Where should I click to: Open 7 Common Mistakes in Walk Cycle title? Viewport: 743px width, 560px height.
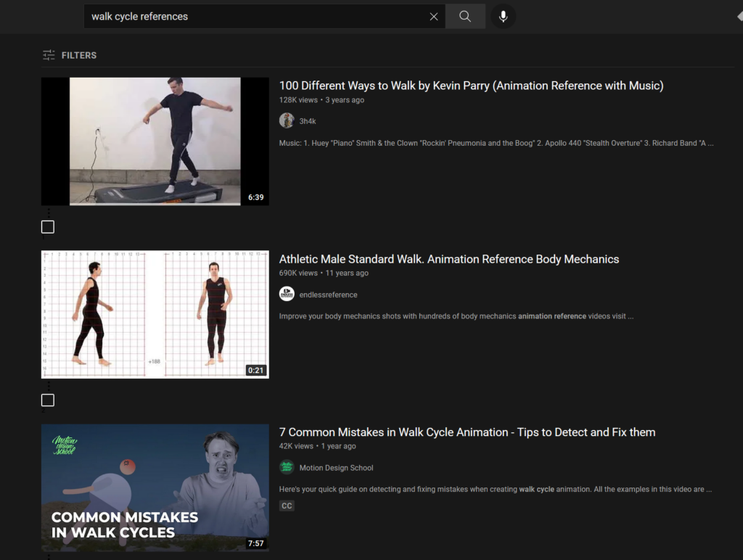(467, 432)
